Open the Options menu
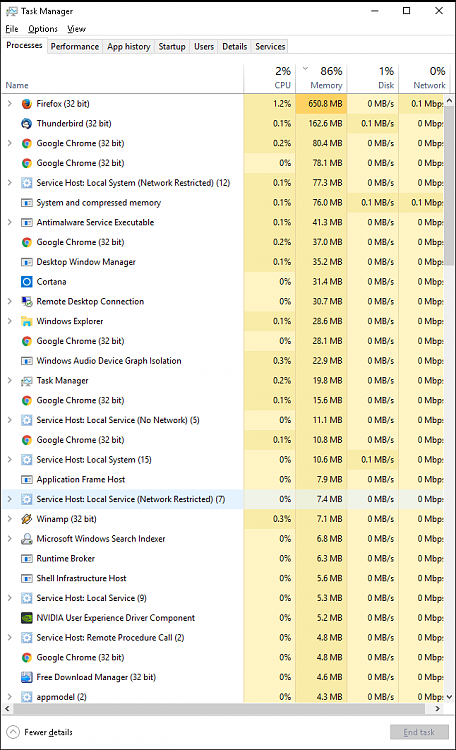 point(43,29)
